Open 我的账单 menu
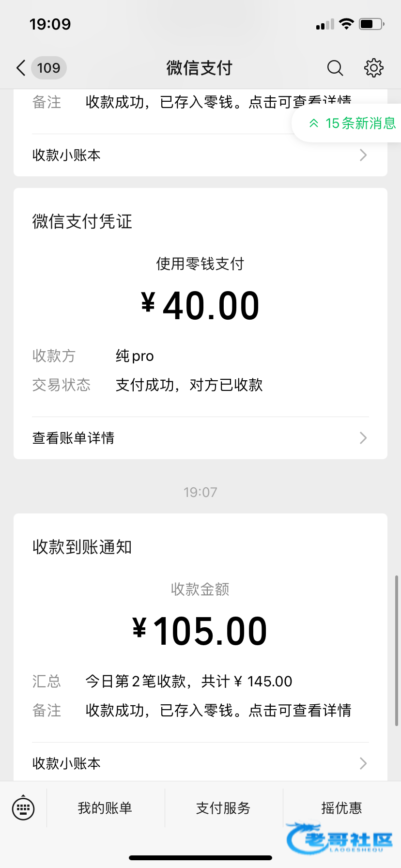401x868 pixels. (105, 808)
